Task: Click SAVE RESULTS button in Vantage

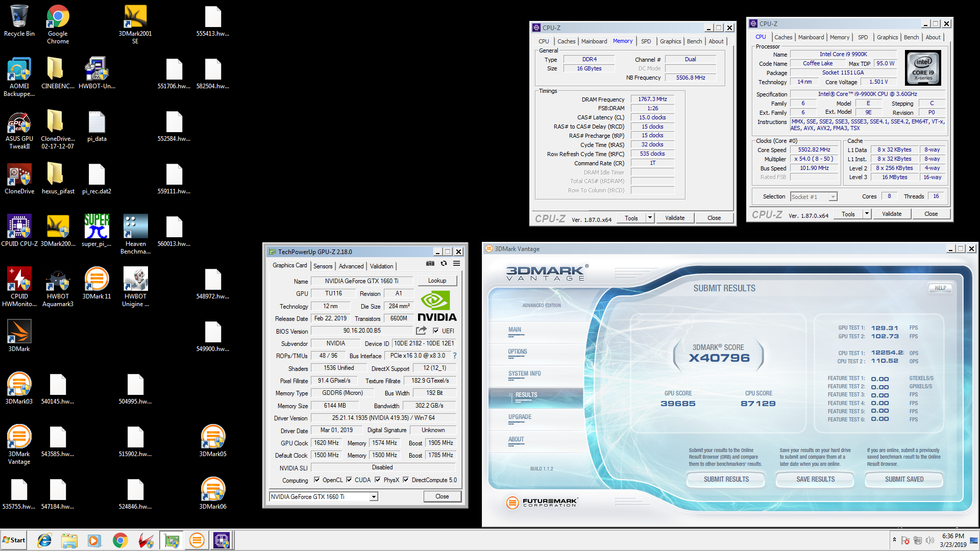Action: coord(815,479)
